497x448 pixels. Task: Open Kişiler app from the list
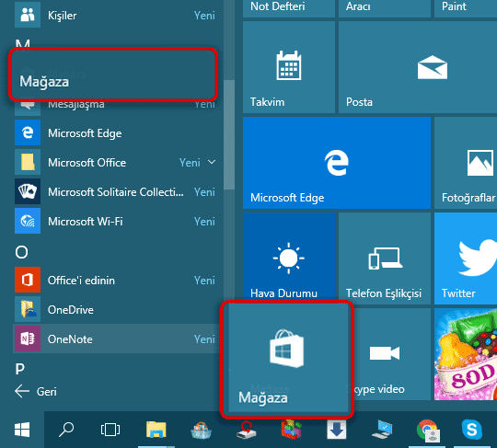click(115, 15)
